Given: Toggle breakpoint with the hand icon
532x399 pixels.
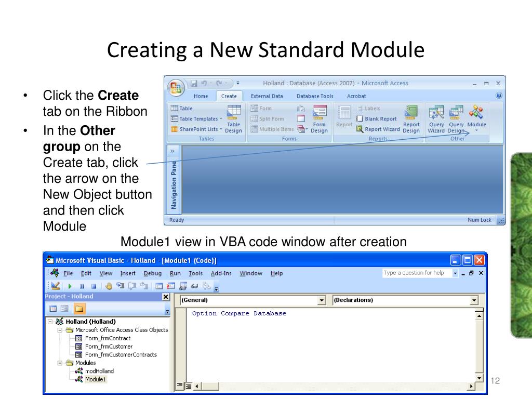Looking at the screenshot, I should pyautogui.click(x=109, y=286).
